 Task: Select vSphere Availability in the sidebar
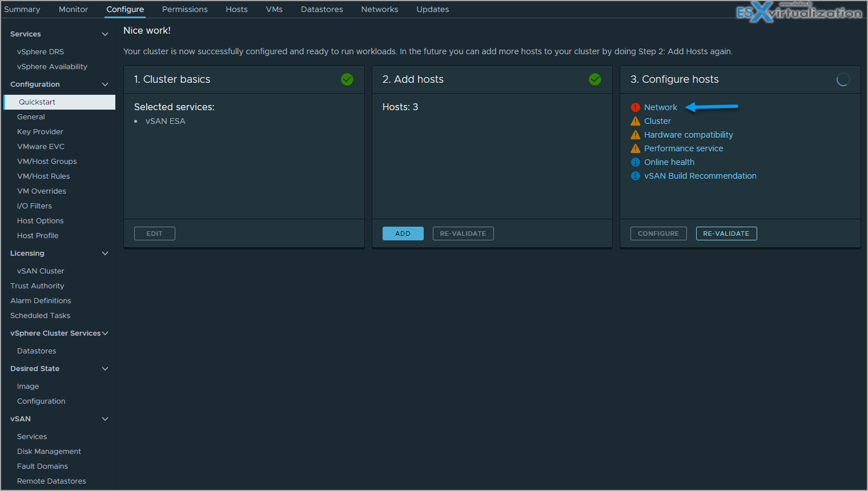coord(52,67)
